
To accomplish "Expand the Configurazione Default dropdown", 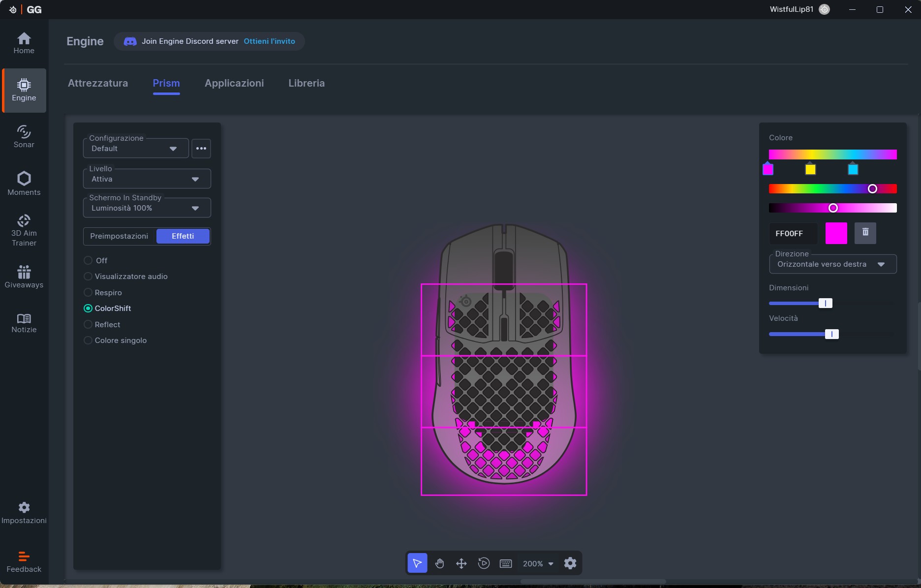I will click(x=136, y=149).
